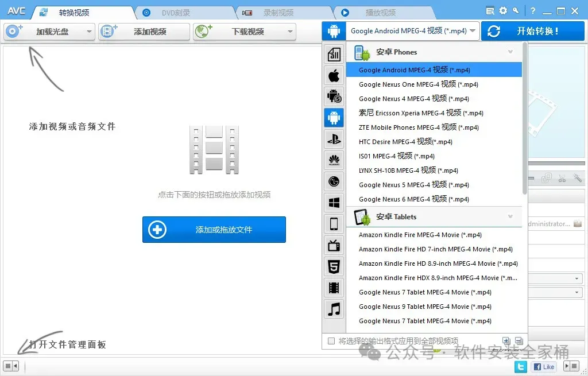Viewport: 588px width, 376px height.
Task: Toggle the file management panel icon
Action: pyautogui.click(x=10, y=366)
